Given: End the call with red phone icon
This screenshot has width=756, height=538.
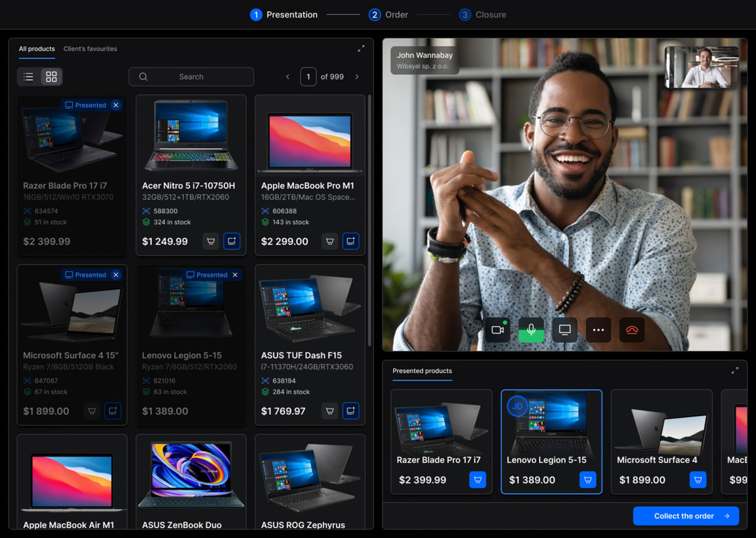Looking at the screenshot, I should [x=632, y=330].
